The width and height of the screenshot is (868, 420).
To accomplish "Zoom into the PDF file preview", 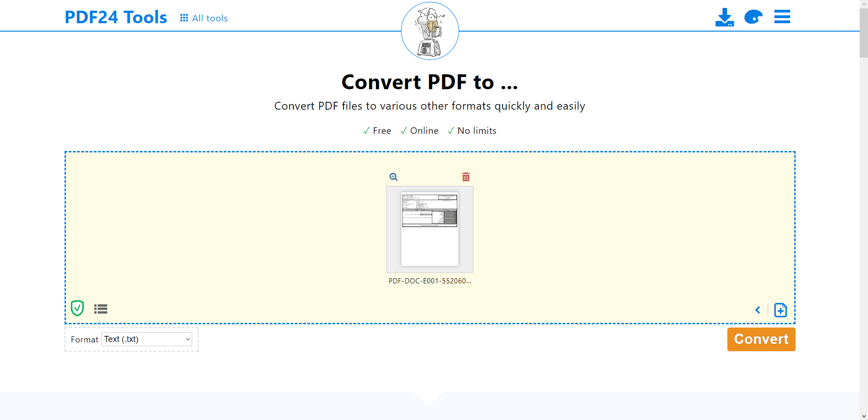I will click(394, 177).
